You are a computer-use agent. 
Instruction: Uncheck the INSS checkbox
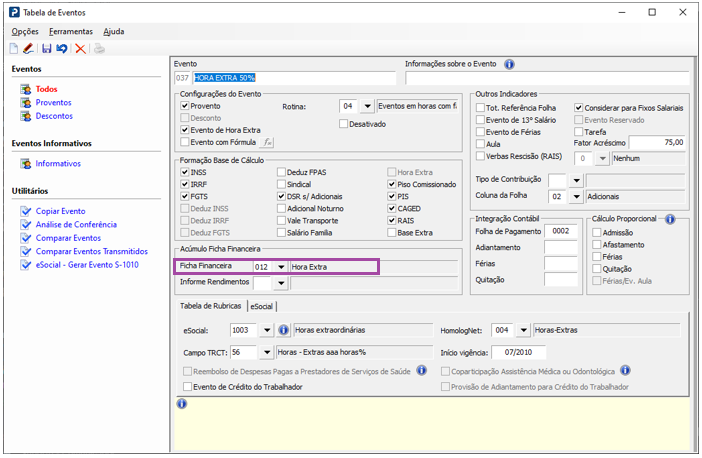pyautogui.click(x=185, y=172)
